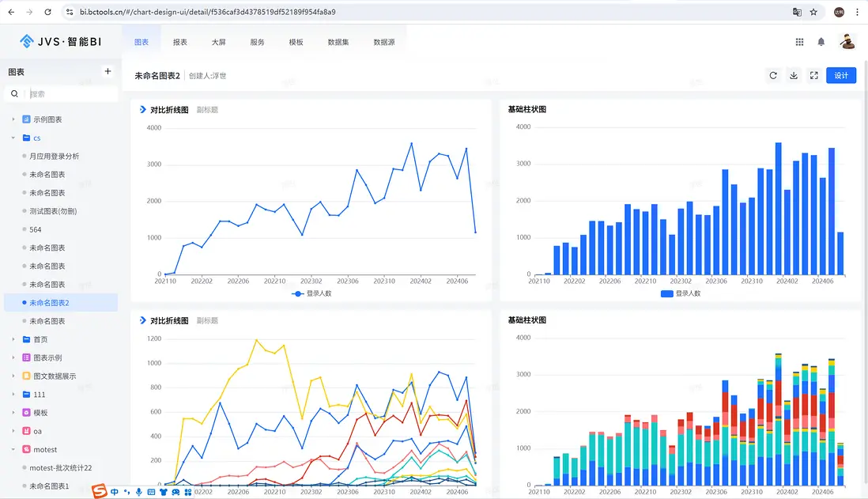Expand the 图文数据展示 tree arrow
Viewport: 868px width, 499px height.
(x=13, y=376)
